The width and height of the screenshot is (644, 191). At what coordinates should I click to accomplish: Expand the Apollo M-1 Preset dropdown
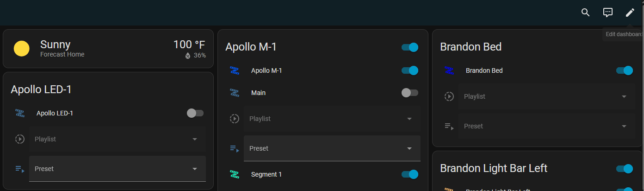332,148
